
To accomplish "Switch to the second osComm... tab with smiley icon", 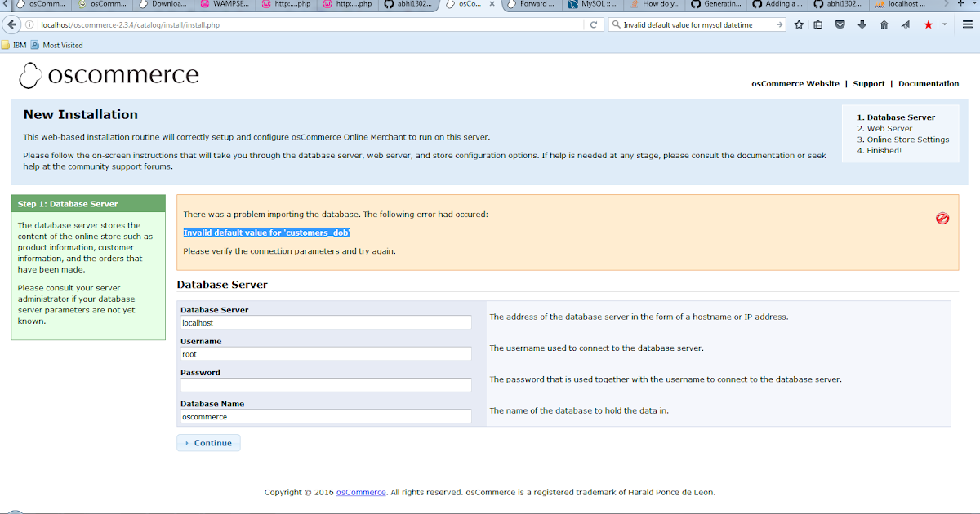I will click(101, 4).
